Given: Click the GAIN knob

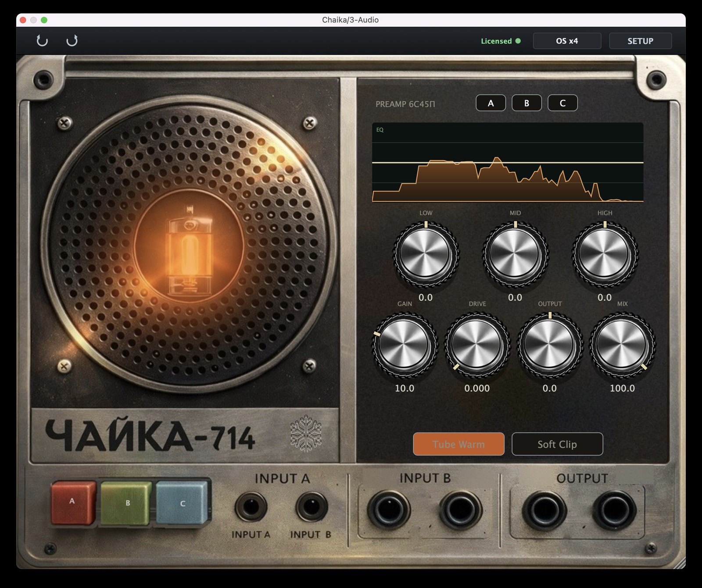Looking at the screenshot, I should 404,345.
